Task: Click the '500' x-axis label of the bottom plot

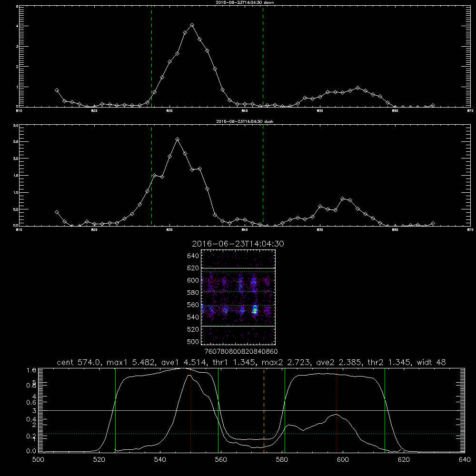Action: click(38, 460)
